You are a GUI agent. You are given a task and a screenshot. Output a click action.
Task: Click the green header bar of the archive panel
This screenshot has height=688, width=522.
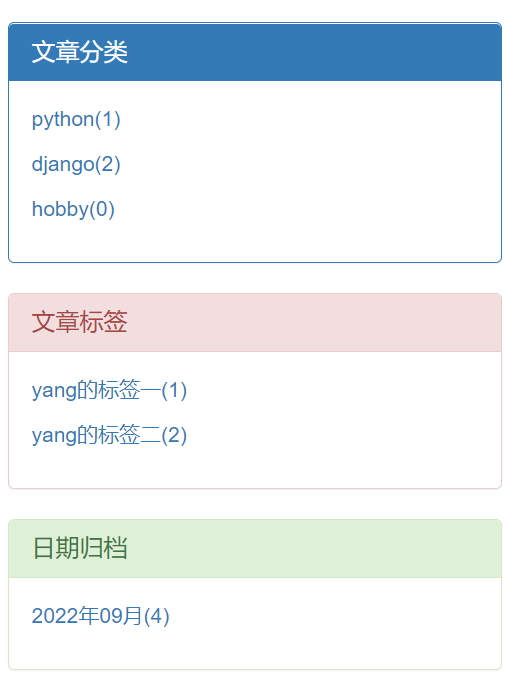click(255, 548)
